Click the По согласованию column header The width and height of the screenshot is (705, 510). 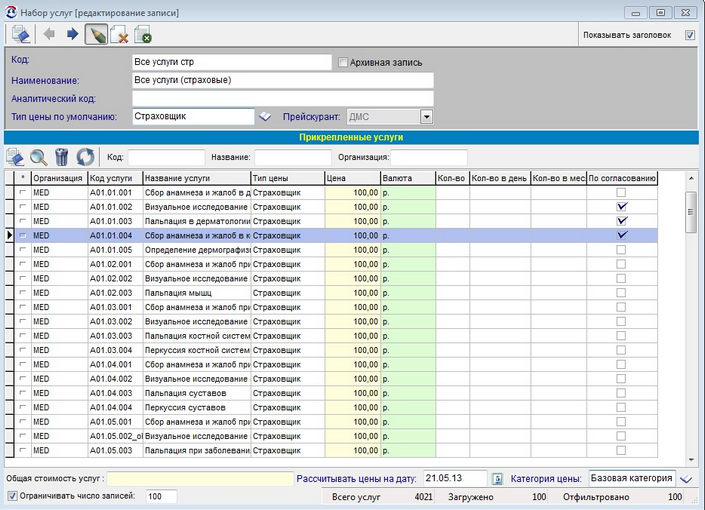tap(622, 178)
